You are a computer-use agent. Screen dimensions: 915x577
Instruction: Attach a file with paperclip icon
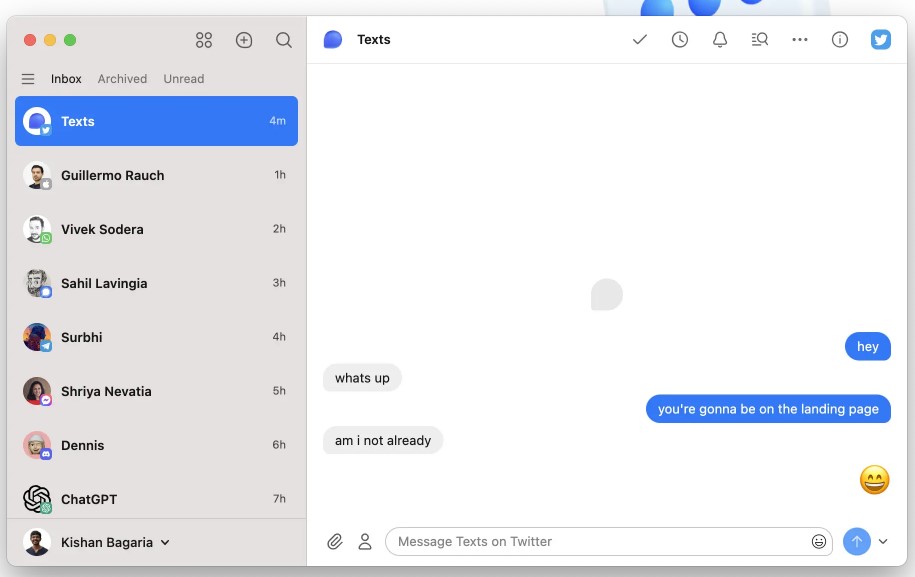335,541
